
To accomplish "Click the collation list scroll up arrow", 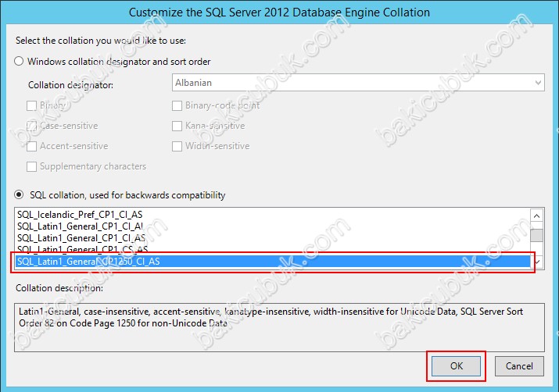I will click(537, 216).
